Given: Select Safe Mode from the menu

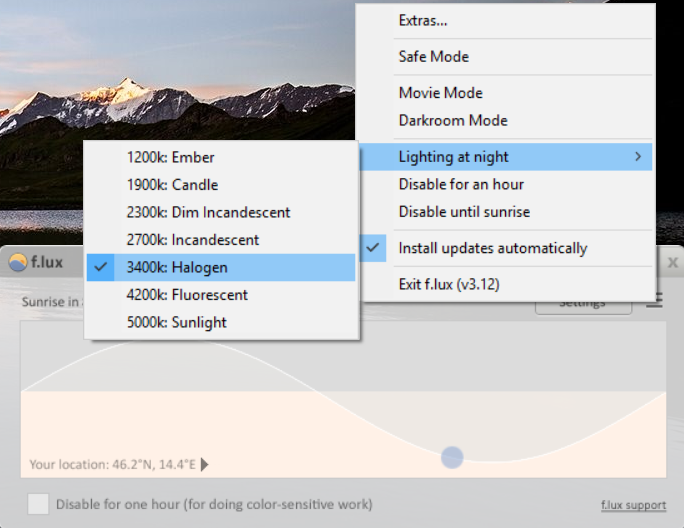Looking at the screenshot, I should click(506, 57).
